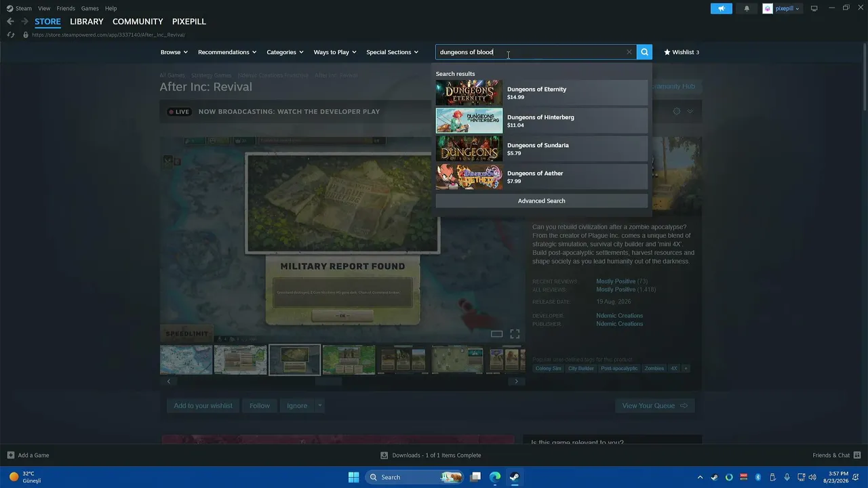Open the announcements megaphone button
This screenshot has width=868, height=488.
pos(722,8)
